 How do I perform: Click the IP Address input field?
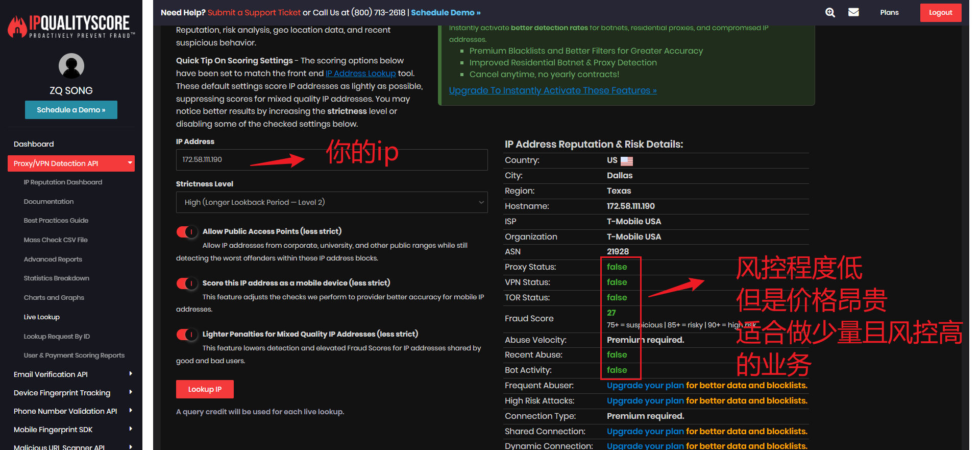click(332, 160)
